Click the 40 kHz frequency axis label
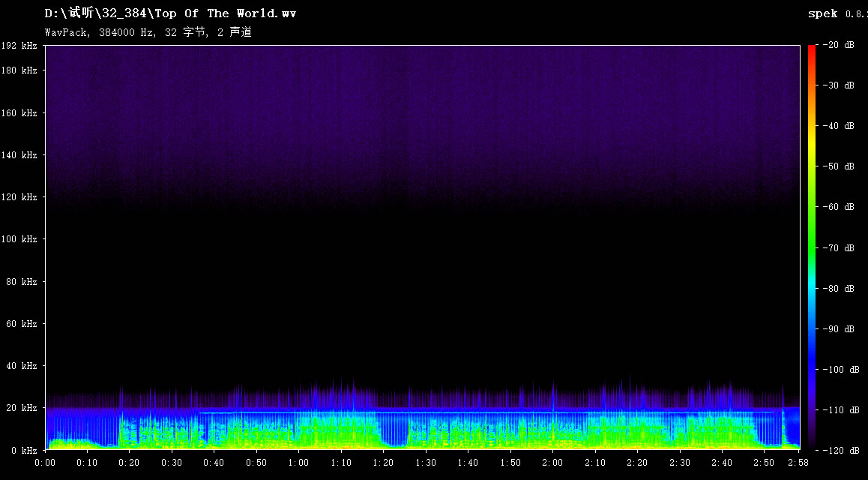The width and height of the screenshot is (868, 480). [22, 366]
